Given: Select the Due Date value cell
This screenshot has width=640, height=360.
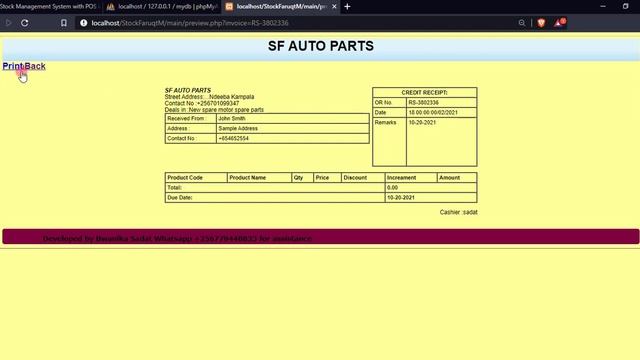Looking at the screenshot, I should [x=431, y=198].
